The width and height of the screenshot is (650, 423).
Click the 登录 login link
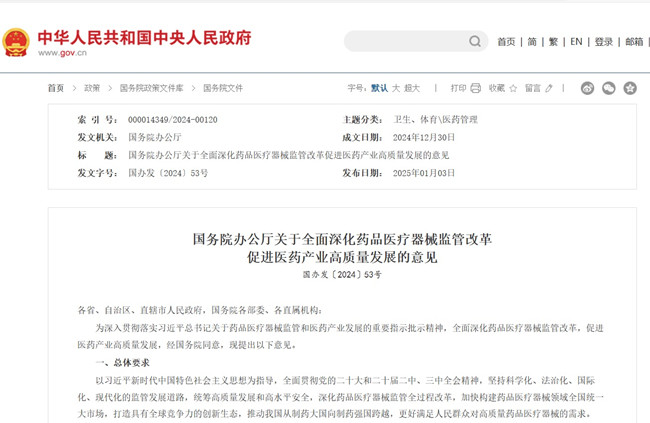[604, 42]
